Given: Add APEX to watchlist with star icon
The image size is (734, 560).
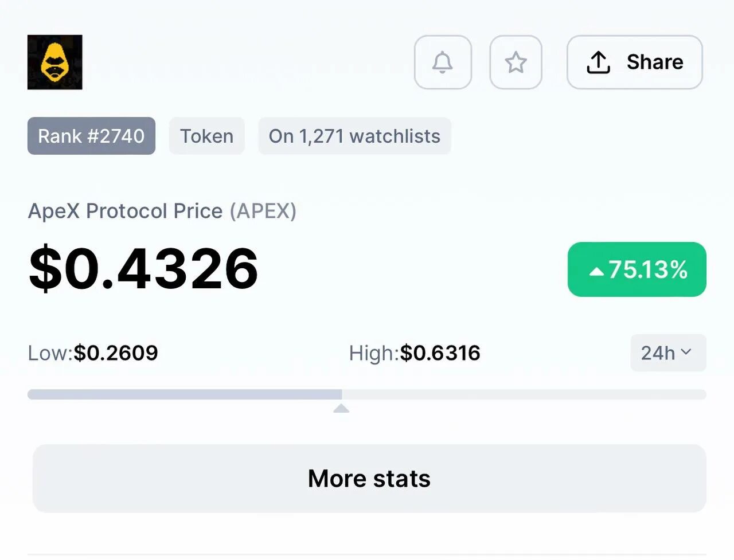Looking at the screenshot, I should click(x=516, y=62).
